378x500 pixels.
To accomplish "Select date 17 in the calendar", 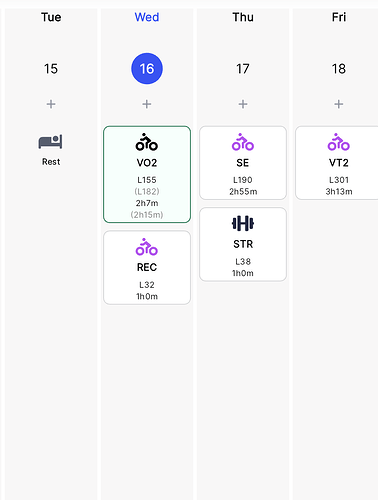I will point(243,69).
